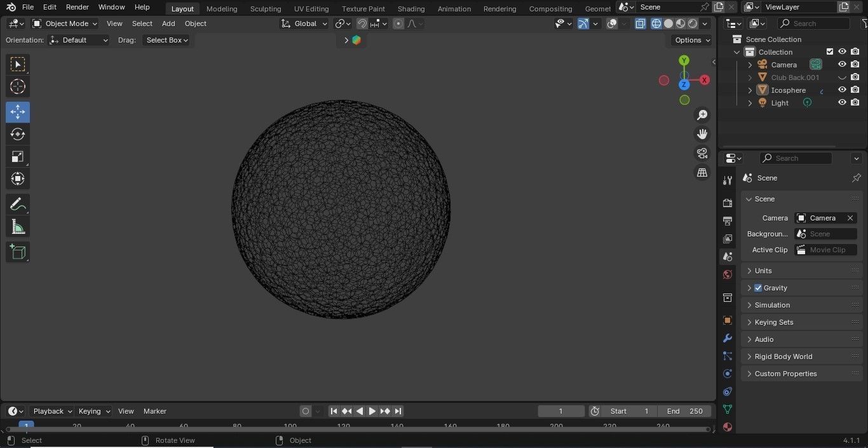
Task: Select the Select Box tool
Action: click(18, 64)
